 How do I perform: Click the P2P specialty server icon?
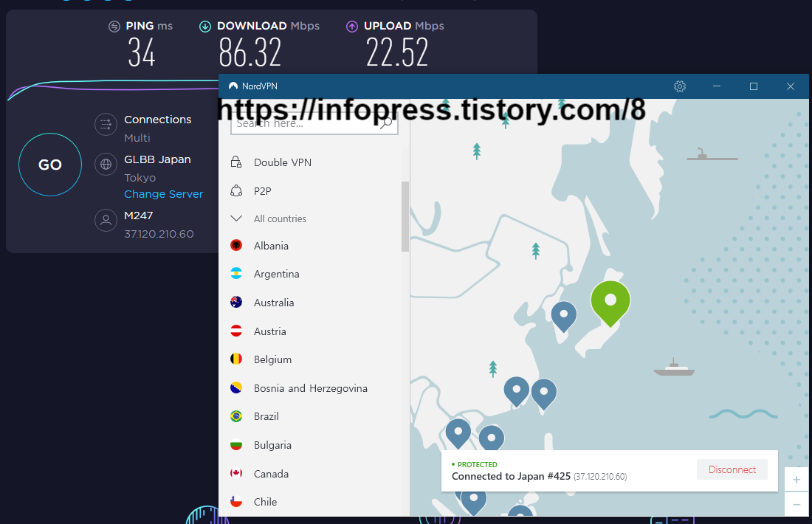[236, 191]
